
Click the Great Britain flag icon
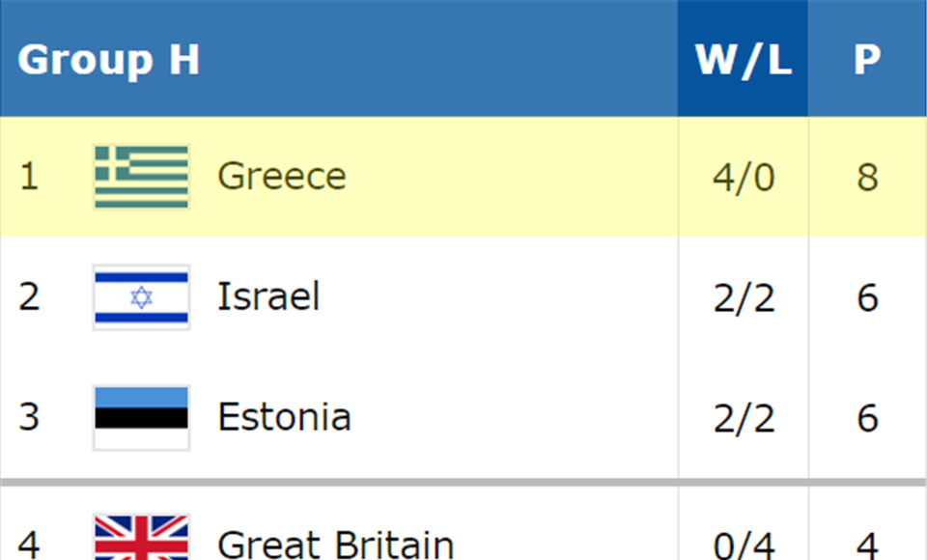tap(141, 539)
